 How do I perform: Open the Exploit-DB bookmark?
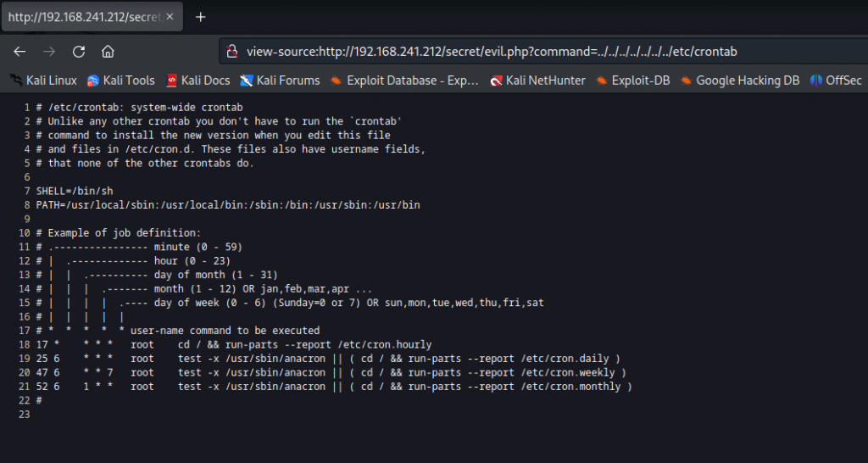point(632,81)
